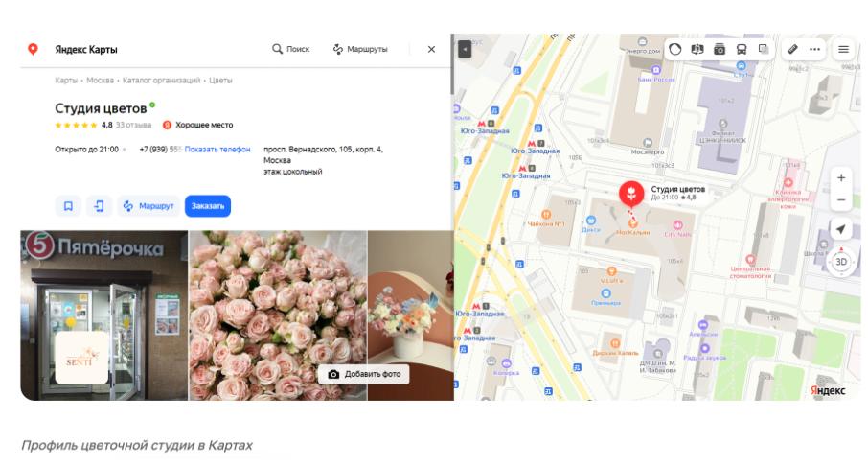Click the five-star rating row
The width and height of the screenshot is (868, 466).
[x=76, y=126]
